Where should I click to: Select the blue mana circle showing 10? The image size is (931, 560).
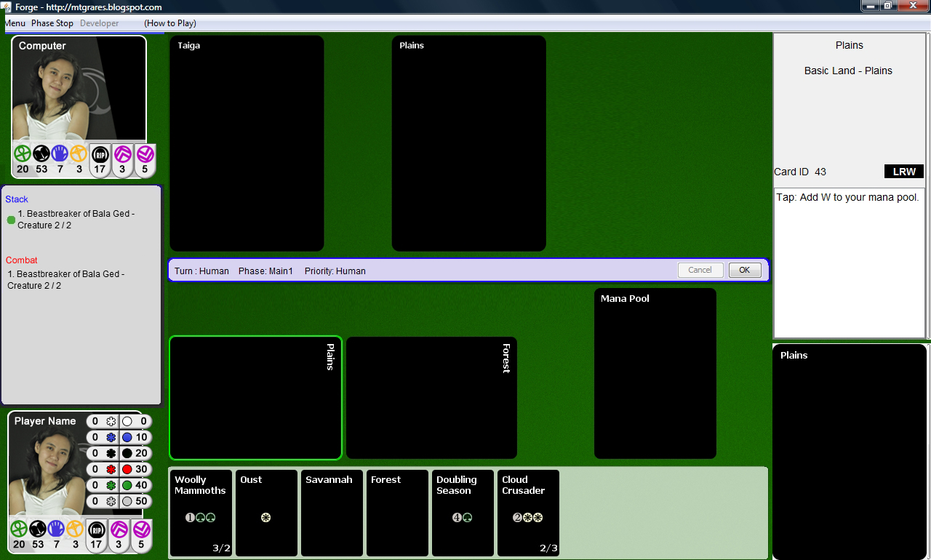[127, 437]
